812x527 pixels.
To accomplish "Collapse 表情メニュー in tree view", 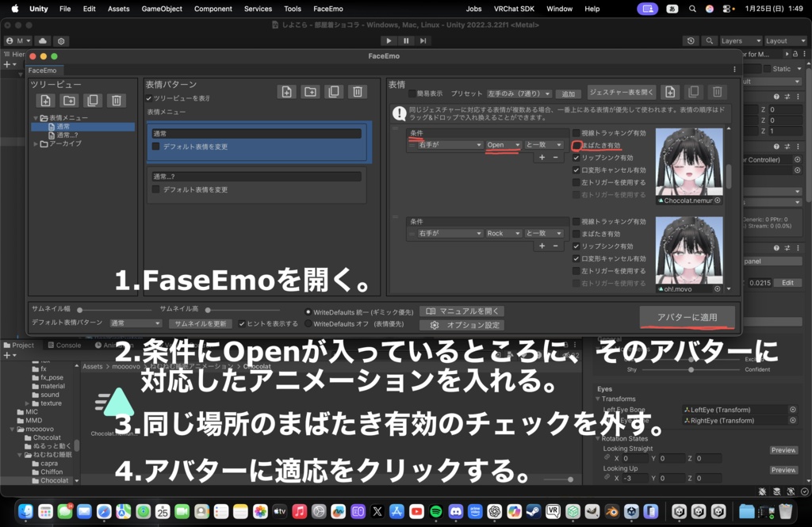I will (36, 118).
